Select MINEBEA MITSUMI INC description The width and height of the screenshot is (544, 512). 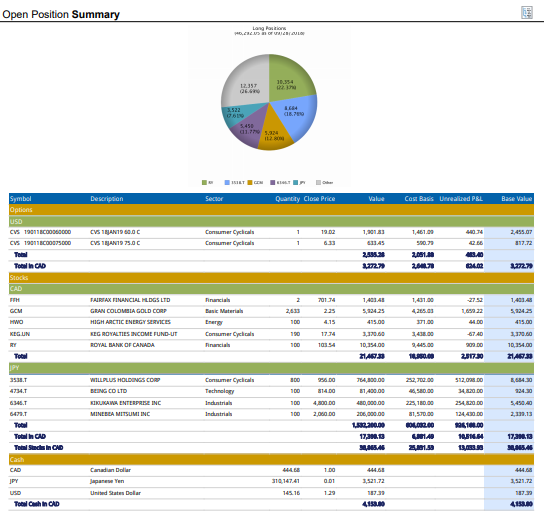120,414
